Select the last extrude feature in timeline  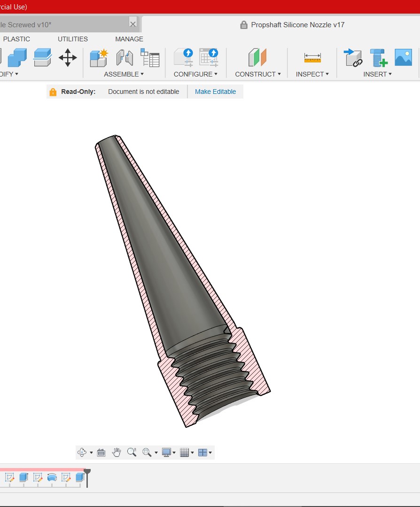79,477
